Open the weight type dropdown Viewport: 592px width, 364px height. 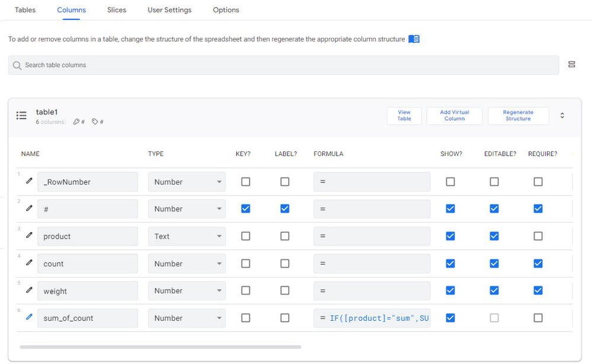point(187,291)
